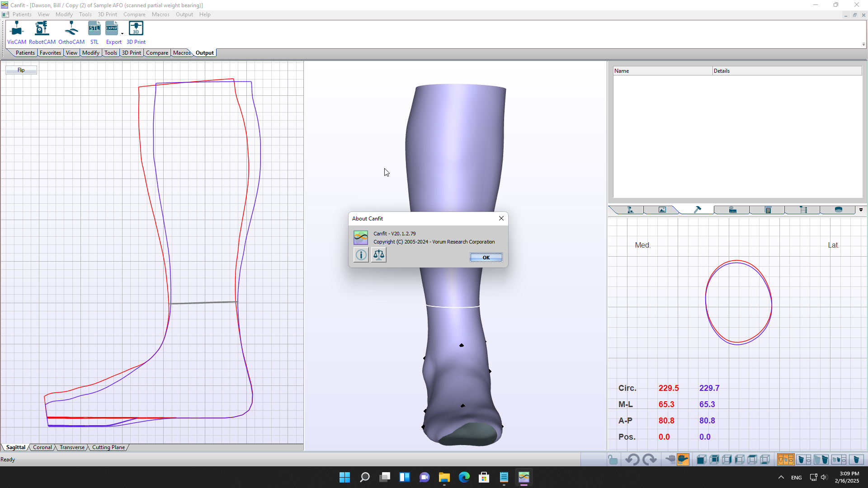
Task: Open taskbar Search
Action: (364, 477)
